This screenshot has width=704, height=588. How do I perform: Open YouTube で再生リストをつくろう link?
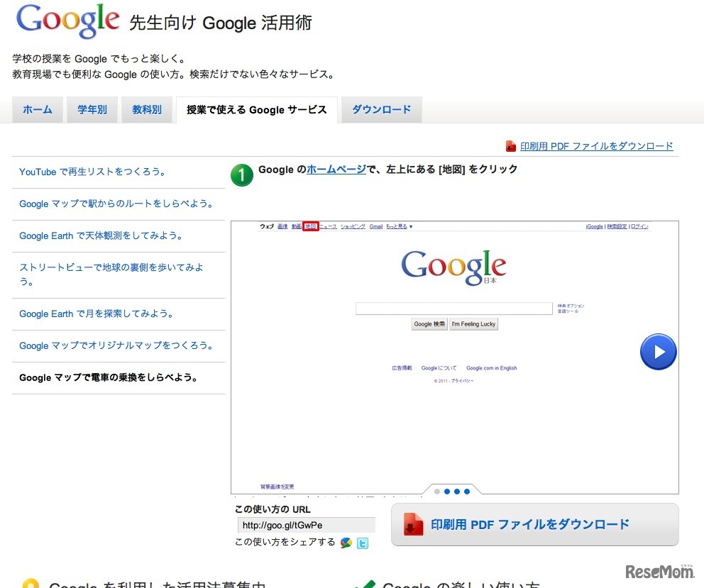93,172
